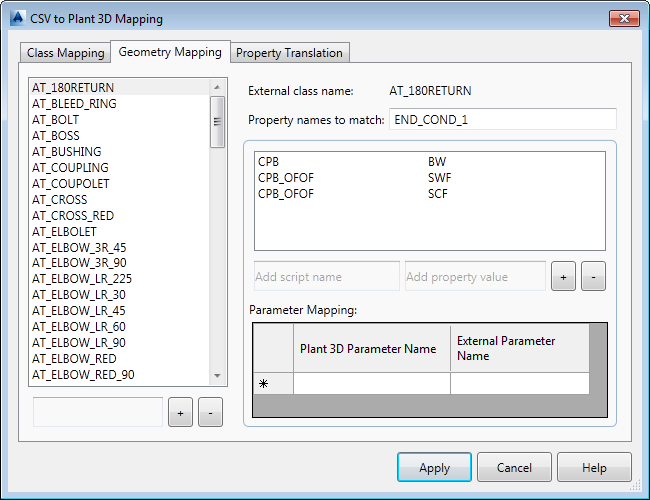Screen dimensions: 650x500
Task: Click the Add script name field
Action: coord(327,277)
